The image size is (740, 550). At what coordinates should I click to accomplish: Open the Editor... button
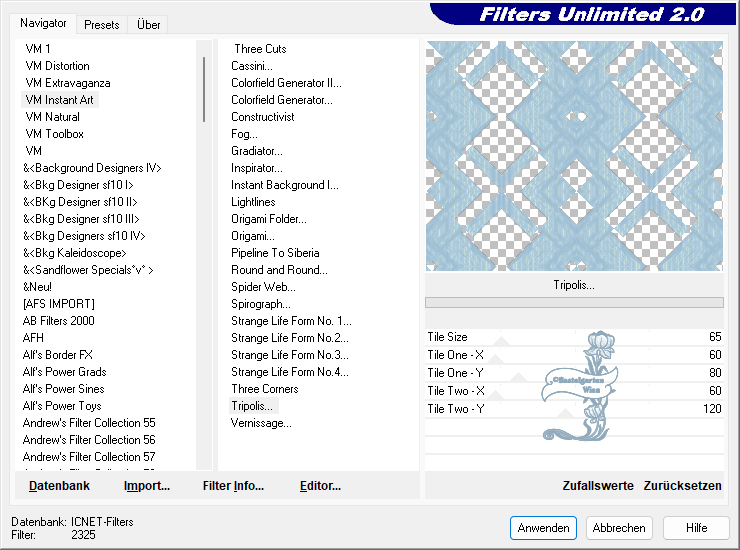point(320,486)
